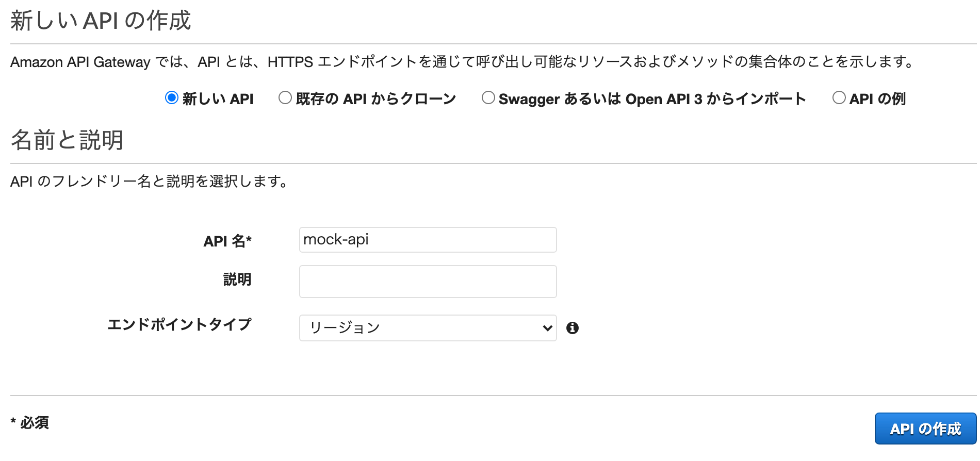Select the 新しい API radio button

[172, 97]
